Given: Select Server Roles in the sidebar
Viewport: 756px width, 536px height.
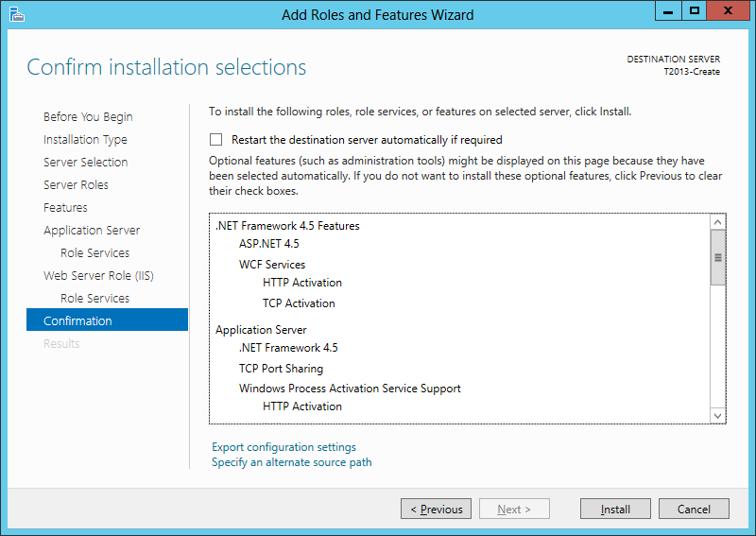Looking at the screenshot, I should 76,185.
